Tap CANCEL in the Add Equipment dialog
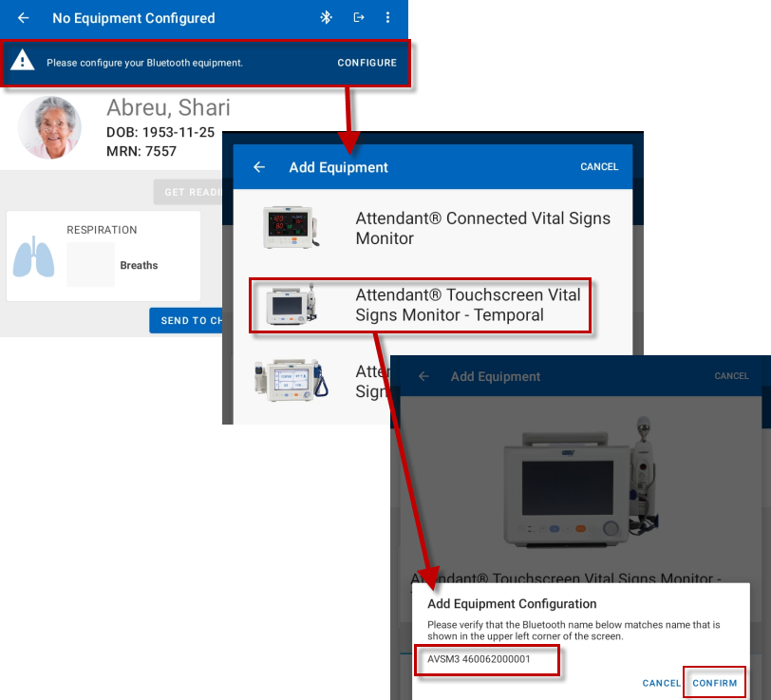The width and height of the screenshot is (771, 700). pos(599,166)
